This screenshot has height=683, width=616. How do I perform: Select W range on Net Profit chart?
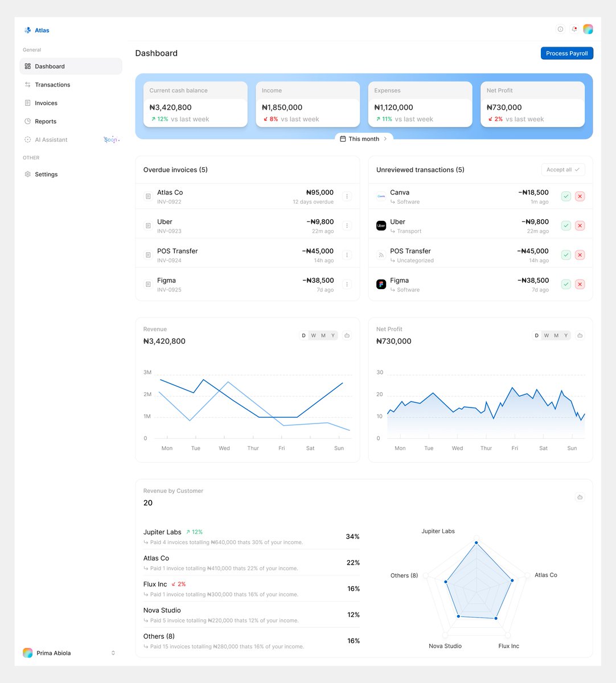[546, 335]
